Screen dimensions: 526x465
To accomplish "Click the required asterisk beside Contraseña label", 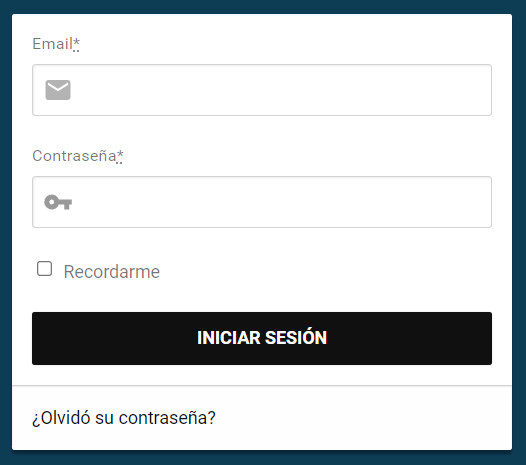I will [120, 156].
